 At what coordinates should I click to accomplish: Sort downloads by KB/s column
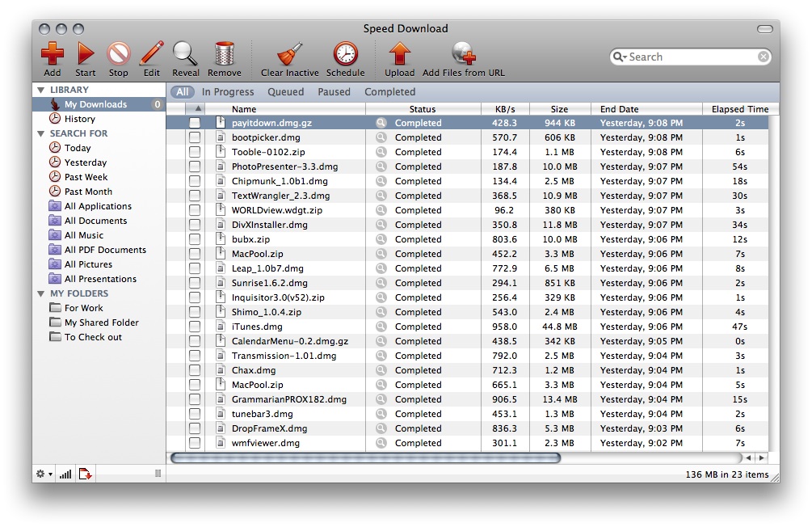tap(506, 109)
